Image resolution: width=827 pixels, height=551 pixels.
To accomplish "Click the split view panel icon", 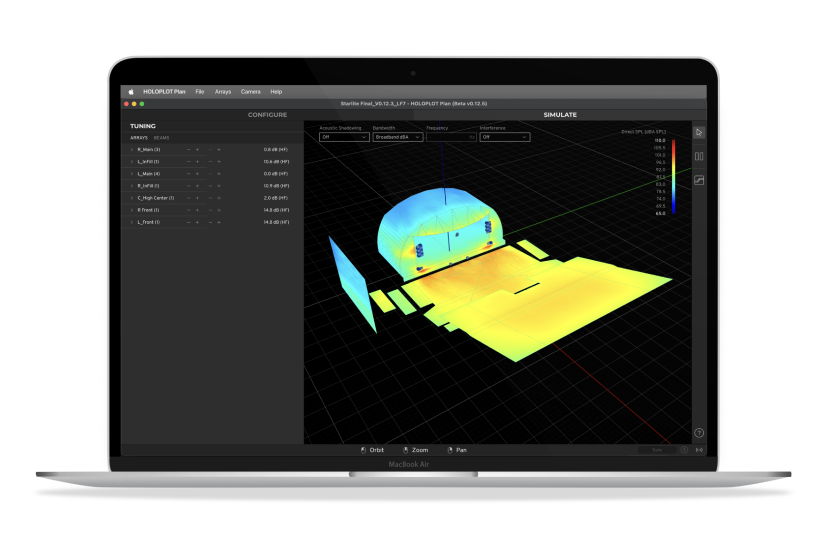I will pos(699,156).
